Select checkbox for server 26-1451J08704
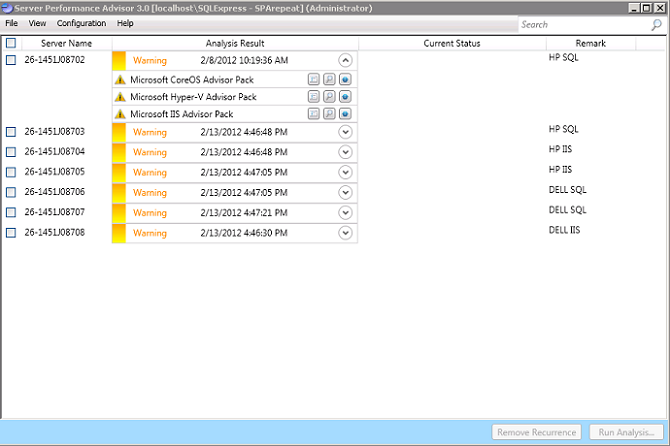 click(11, 152)
